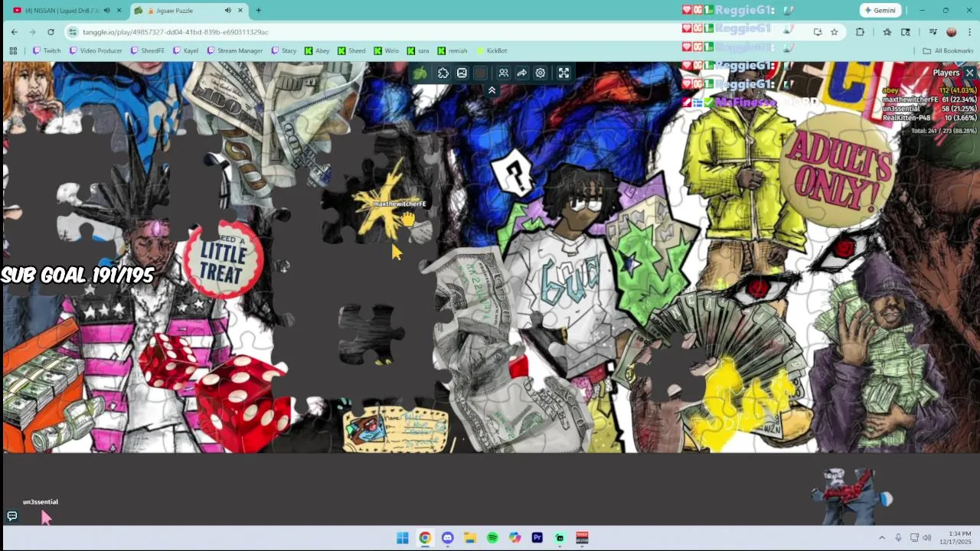Viewport: 980px width, 551px height.
Task: Open the puzzle piece options icon
Action: pyautogui.click(x=443, y=73)
